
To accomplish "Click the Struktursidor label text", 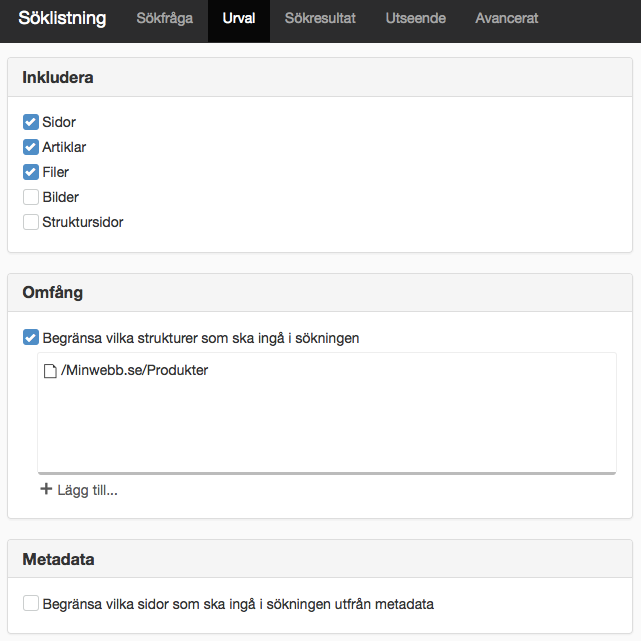I will click(83, 222).
